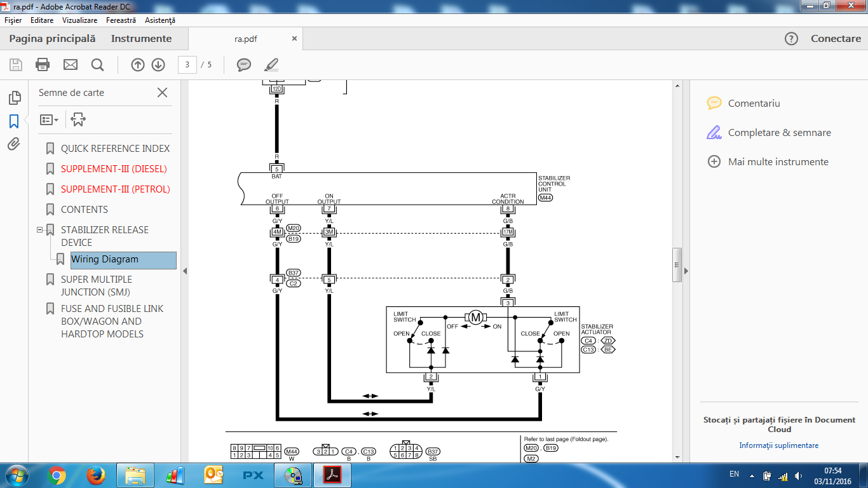The height and width of the screenshot is (488, 868).
Task: Show hidden tray icons arrow
Action: pyautogui.click(x=752, y=475)
